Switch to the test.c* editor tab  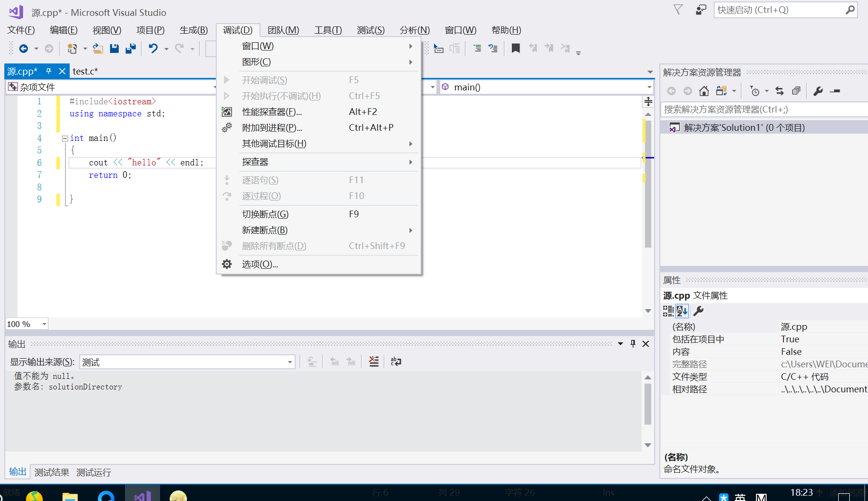click(x=86, y=71)
